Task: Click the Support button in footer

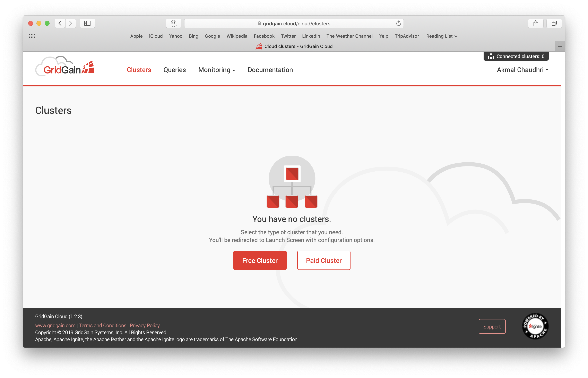Action: coord(492,326)
